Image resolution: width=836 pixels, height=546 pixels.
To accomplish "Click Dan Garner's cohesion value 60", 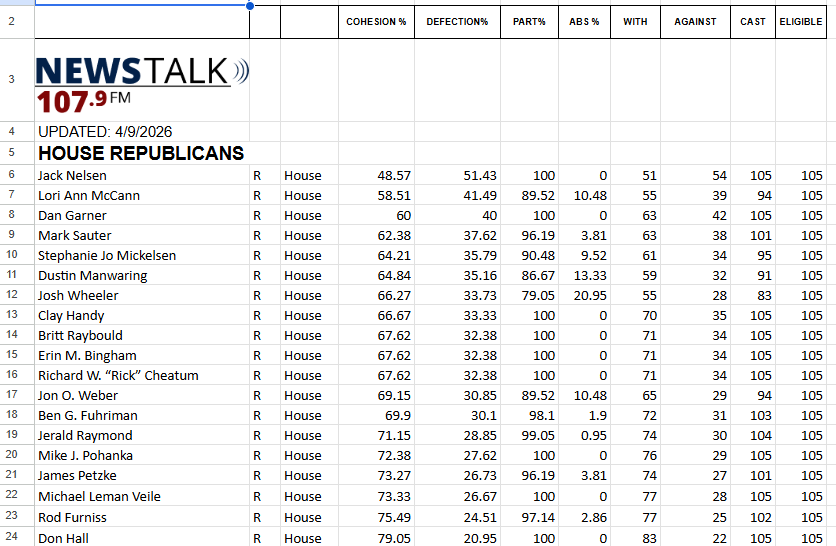I will (x=376, y=215).
